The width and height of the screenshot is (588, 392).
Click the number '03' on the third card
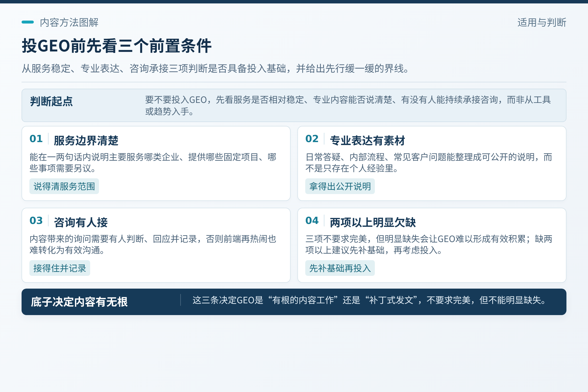(36, 220)
